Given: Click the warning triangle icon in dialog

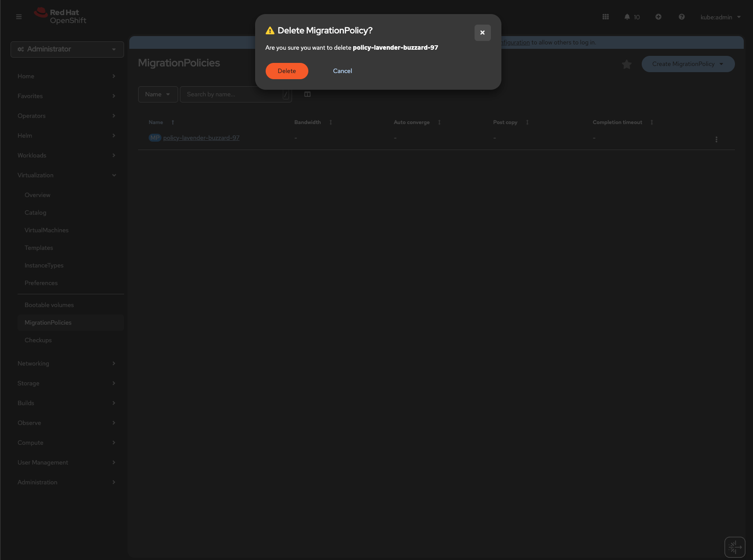Looking at the screenshot, I should [x=270, y=30].
